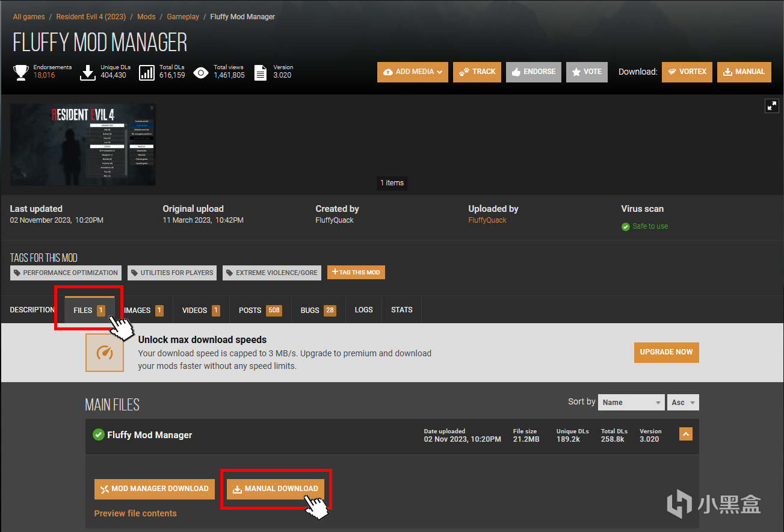The width and height of the screenshot is (784, 532).
Task: Open the Gameplay breadcrumb link
Action: (x=183, y=17)
